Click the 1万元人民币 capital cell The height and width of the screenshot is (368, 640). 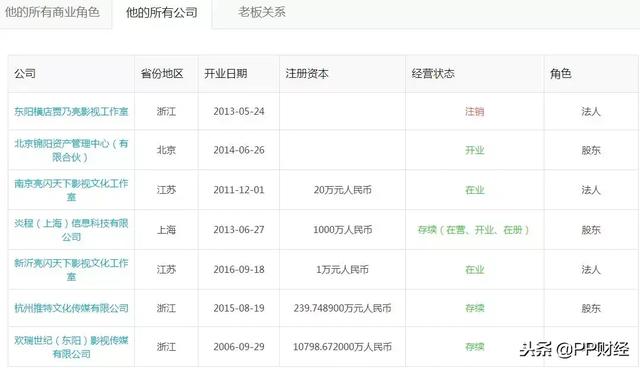(342, 270)
